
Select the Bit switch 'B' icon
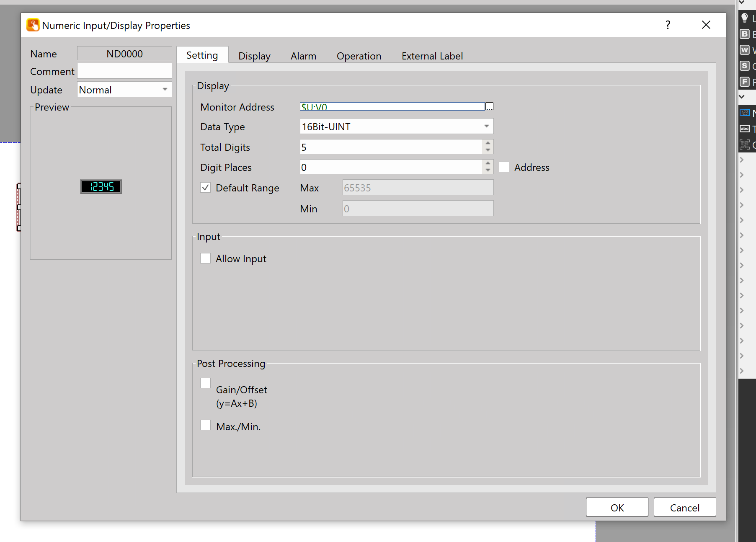(744, 34)
